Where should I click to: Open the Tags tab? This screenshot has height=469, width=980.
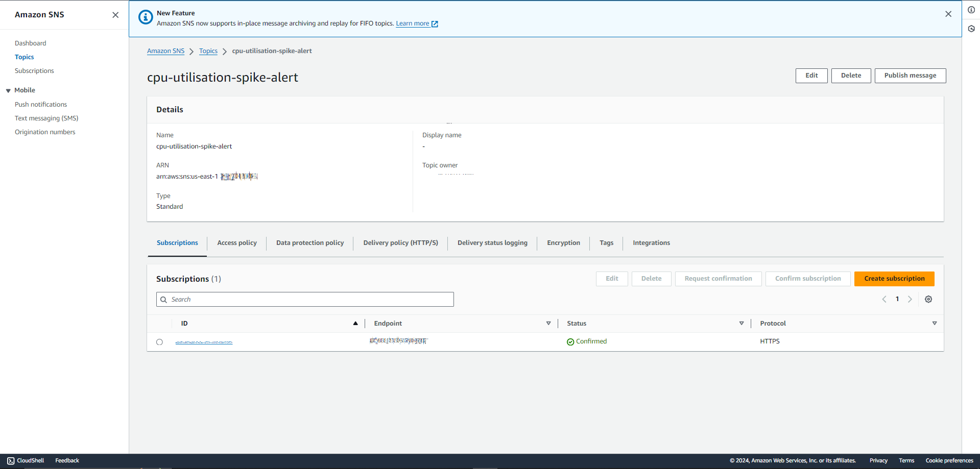(x=606, y=243)
